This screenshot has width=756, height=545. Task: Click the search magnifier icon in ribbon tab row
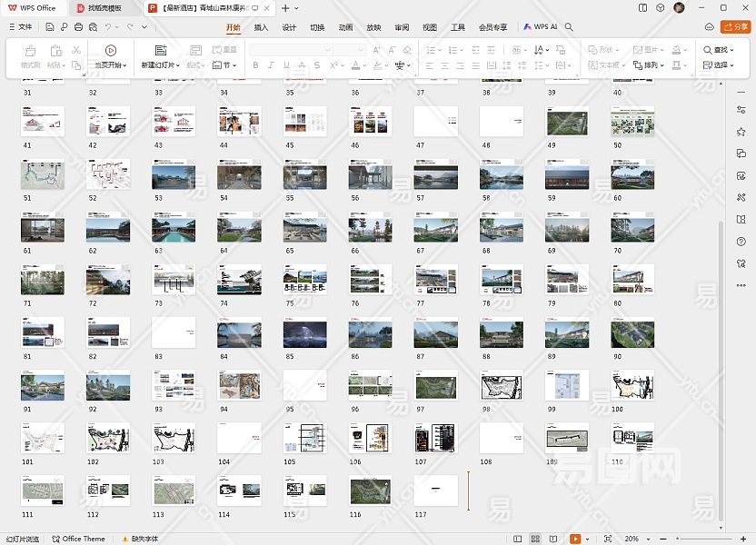(x=569, y=27)
